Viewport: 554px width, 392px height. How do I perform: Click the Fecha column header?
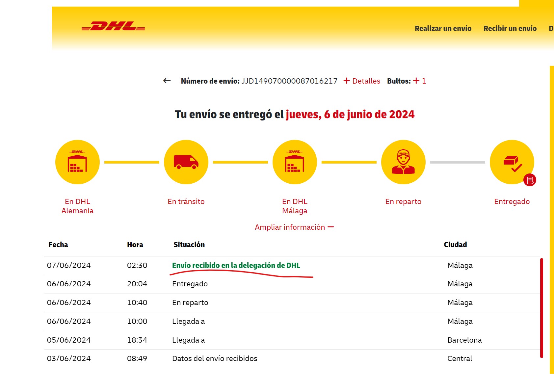(x=58, y=245)
